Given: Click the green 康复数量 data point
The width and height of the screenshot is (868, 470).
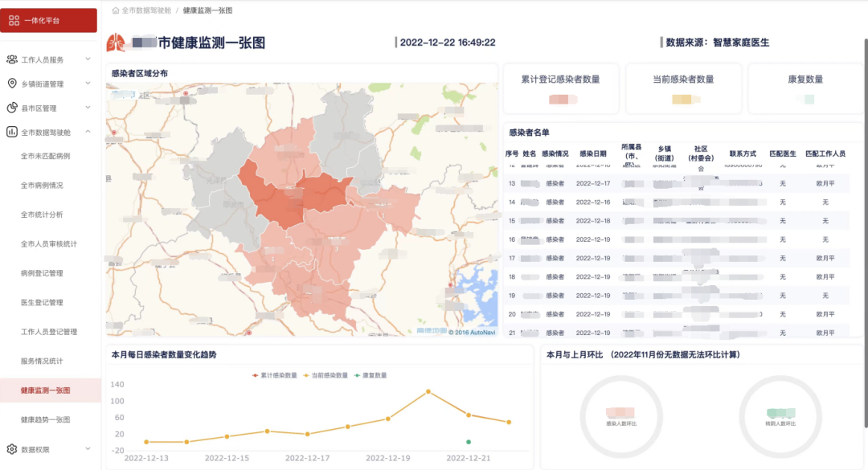Looking at the screenshot, I should point(469,442).
